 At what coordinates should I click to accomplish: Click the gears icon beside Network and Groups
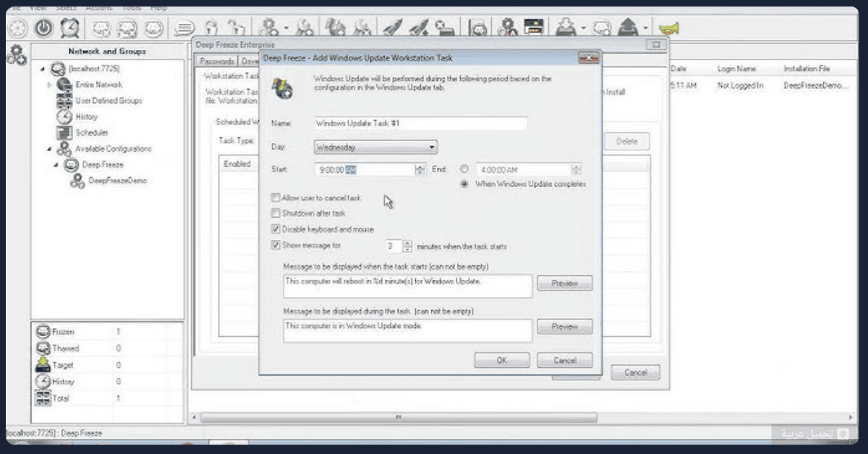coord(16,55)
